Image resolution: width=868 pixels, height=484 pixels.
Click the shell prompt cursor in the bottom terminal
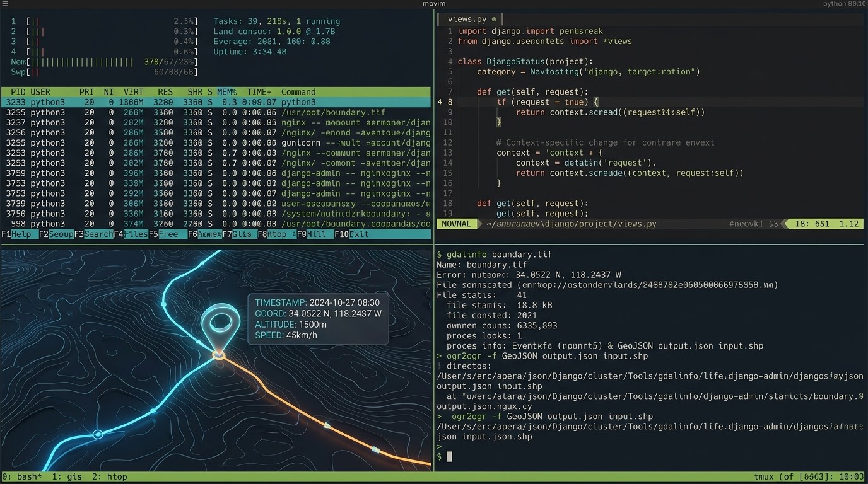click(x=449, y=456)
